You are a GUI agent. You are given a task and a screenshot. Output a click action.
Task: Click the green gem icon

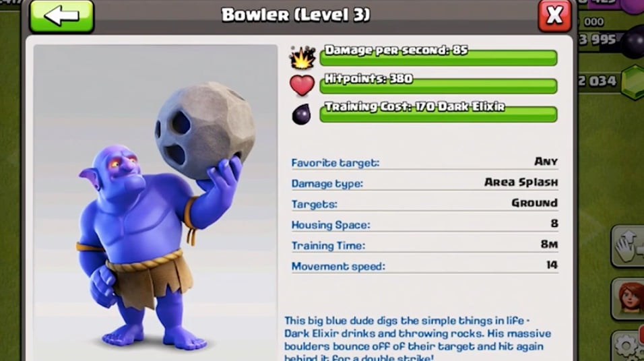(x=633, y=82)
